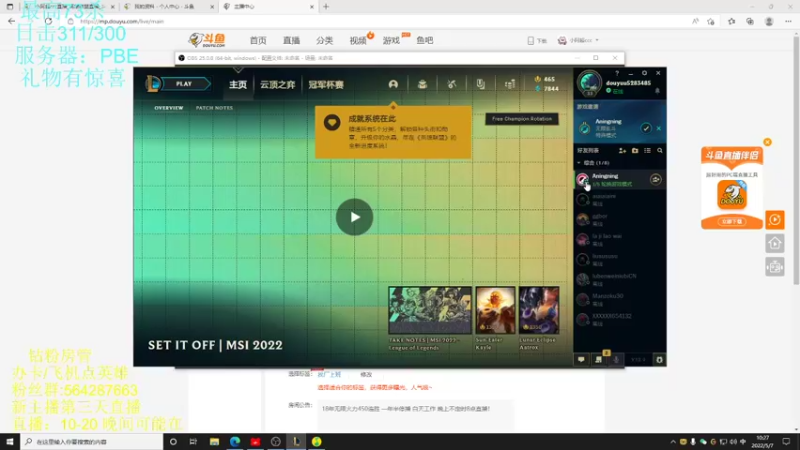The image size is (800, 450).
Task: Open the chat bubble icon in social bar
Action: tap(581, 360)
